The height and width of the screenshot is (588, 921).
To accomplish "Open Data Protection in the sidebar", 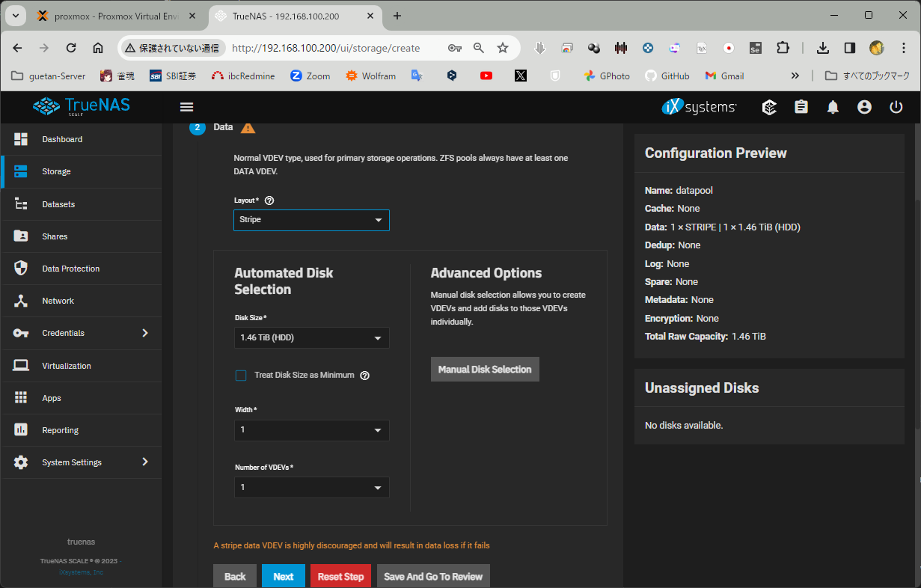I will coord(70,269).
